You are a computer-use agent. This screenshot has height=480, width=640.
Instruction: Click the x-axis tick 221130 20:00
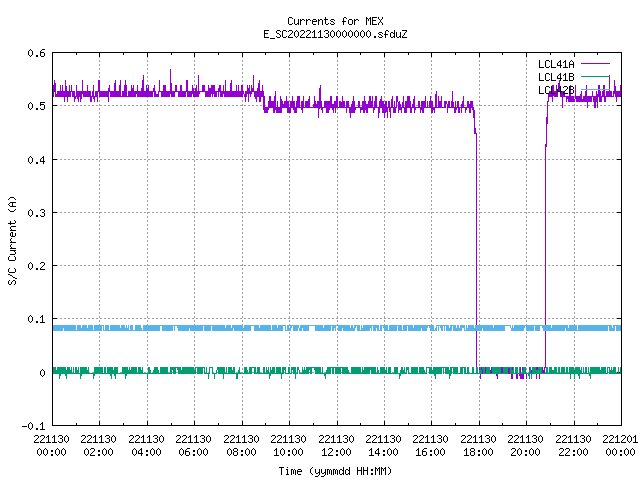tap(525, 445)
